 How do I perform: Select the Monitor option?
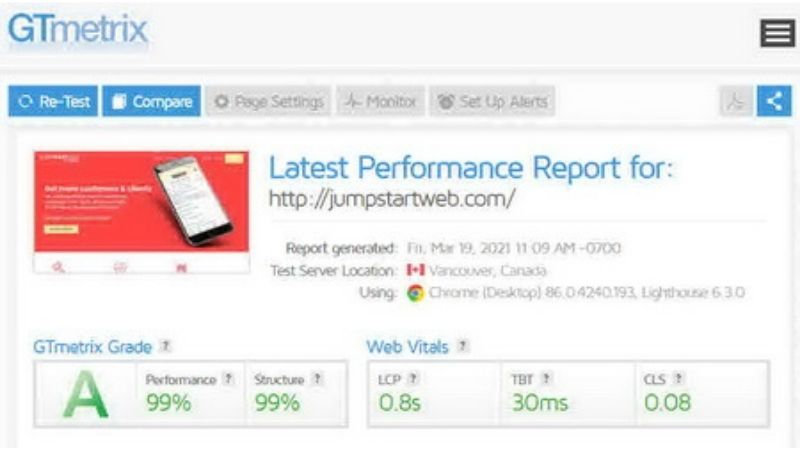[380, 101]
